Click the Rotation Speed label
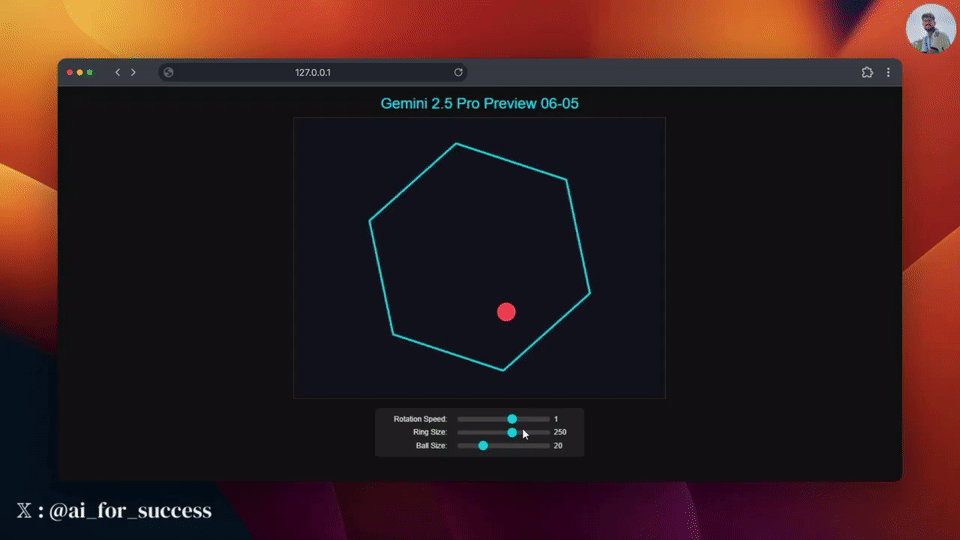This screenshot has width=960, height=540. click(420, 419)
